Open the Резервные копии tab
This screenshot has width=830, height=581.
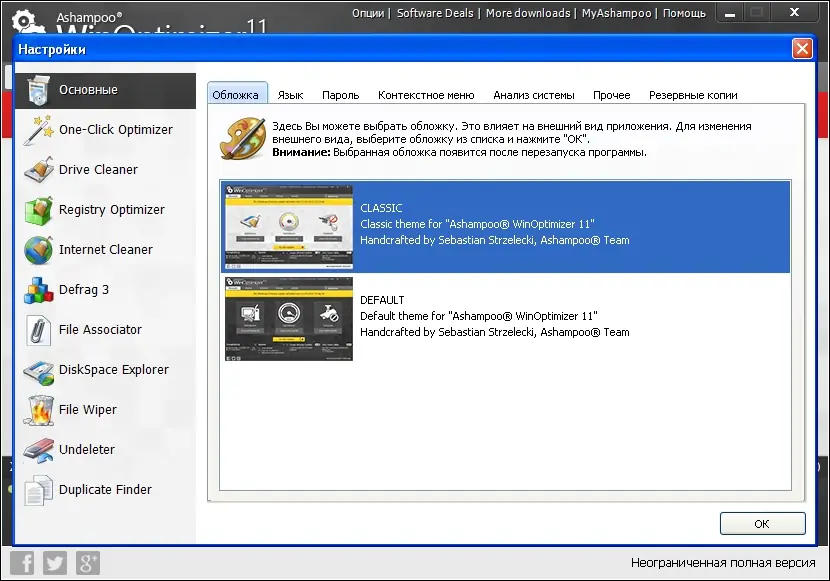coord(693,95)
